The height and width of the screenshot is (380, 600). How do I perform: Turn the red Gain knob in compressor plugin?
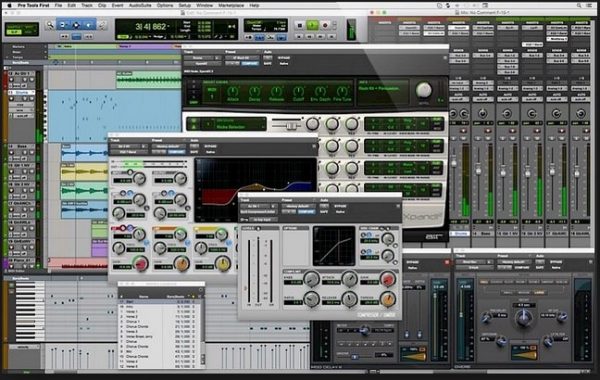tap(387, 279)
